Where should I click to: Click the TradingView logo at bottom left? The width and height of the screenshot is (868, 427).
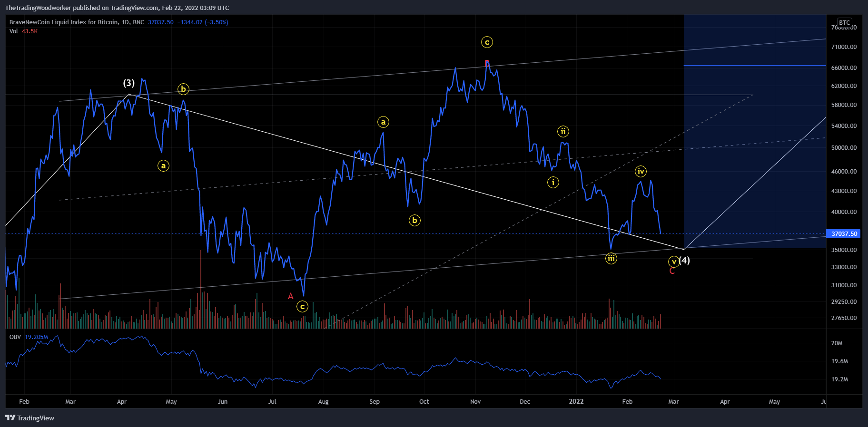click(30, 418)
